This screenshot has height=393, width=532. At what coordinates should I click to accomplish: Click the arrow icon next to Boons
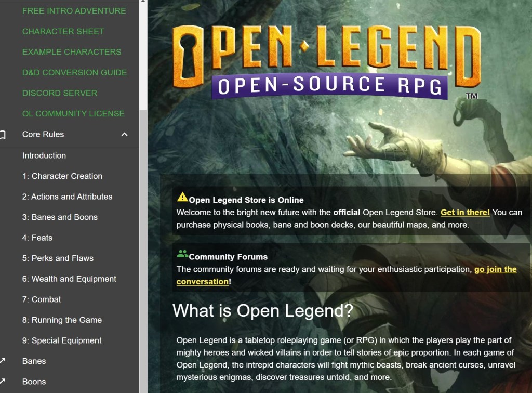3,382
